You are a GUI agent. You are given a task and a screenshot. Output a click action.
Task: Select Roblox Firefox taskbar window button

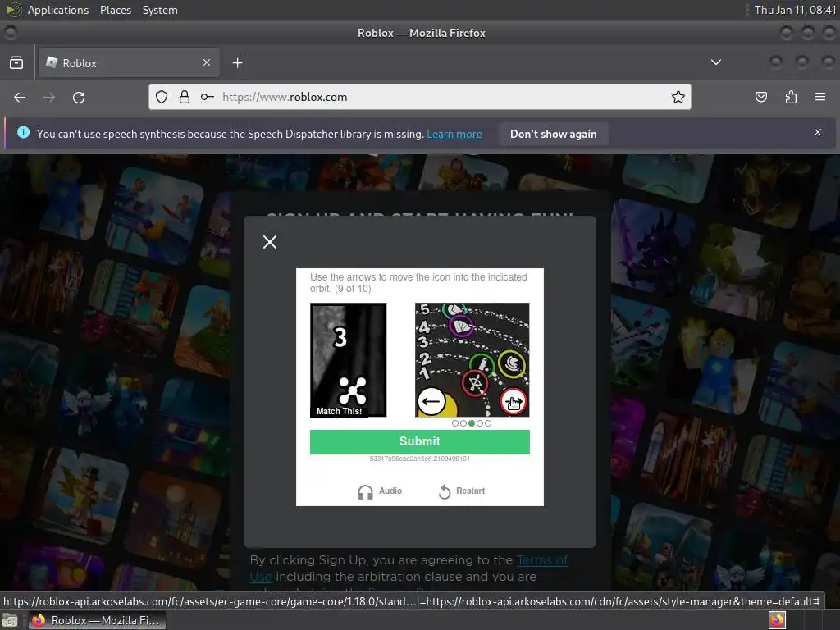[97, 620]
